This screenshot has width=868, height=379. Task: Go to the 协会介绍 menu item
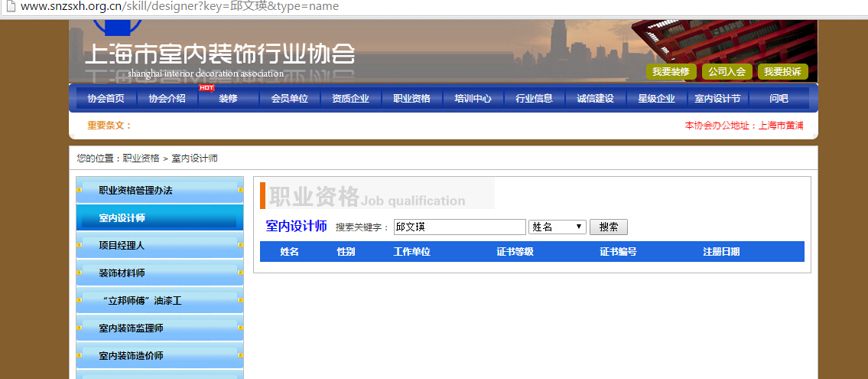(x=167, y=99)
